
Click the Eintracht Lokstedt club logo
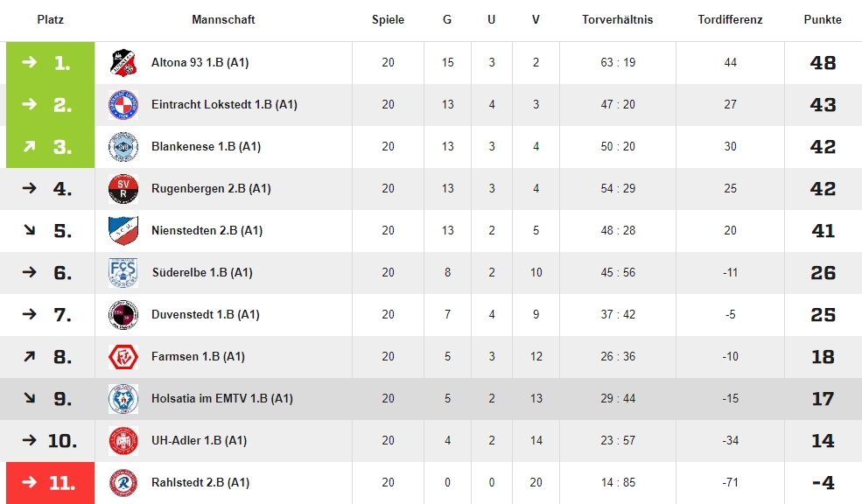point(123,105)
